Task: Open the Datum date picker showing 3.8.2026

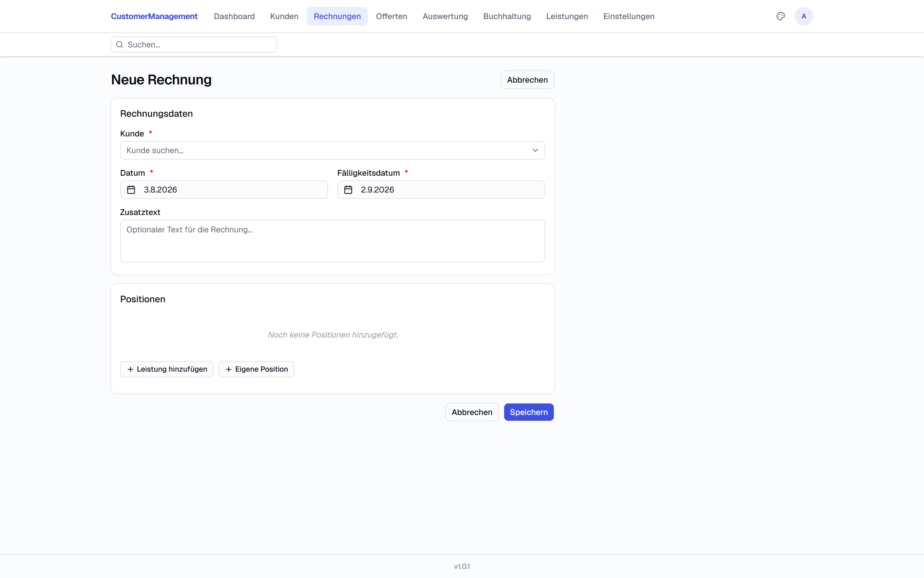Action: [x=224, y=190]
